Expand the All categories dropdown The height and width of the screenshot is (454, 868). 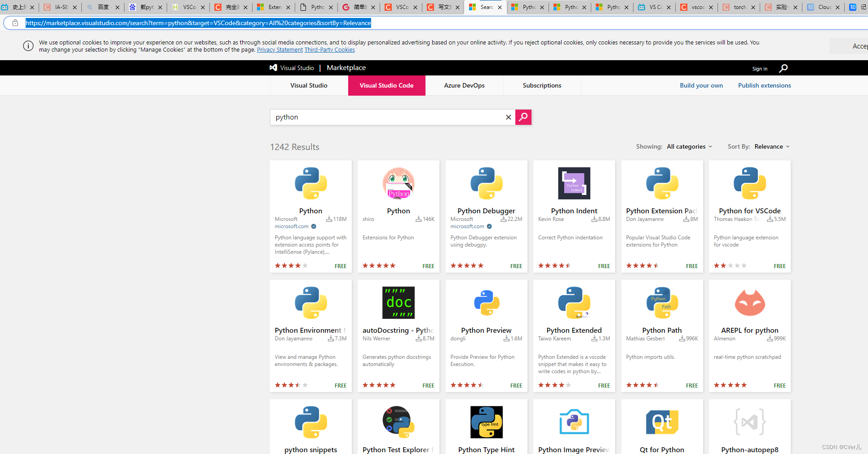tap(690, 146)
